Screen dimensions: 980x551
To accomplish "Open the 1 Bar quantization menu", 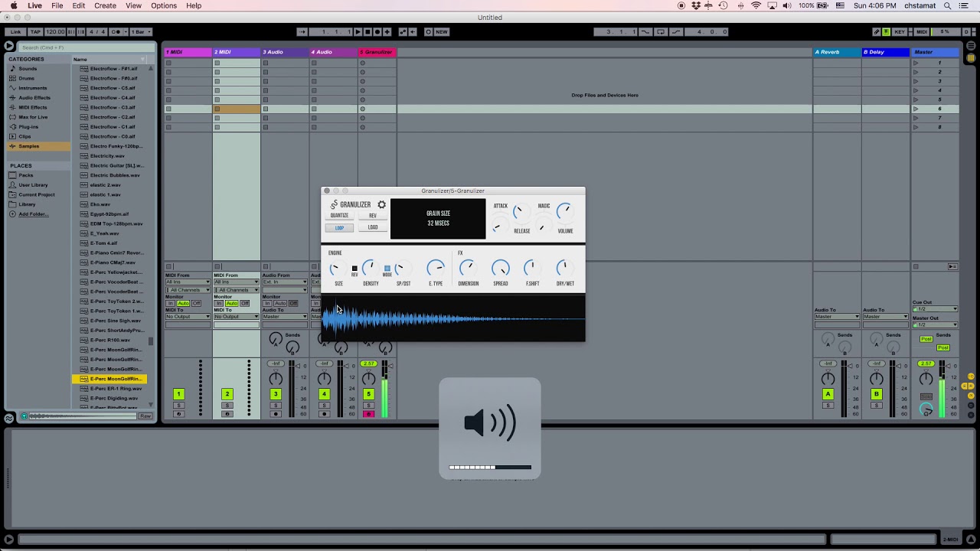I will 142,32.
